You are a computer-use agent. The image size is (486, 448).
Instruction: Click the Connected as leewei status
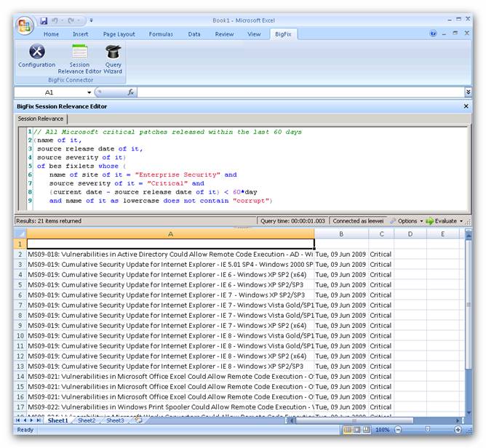(358, 221)
